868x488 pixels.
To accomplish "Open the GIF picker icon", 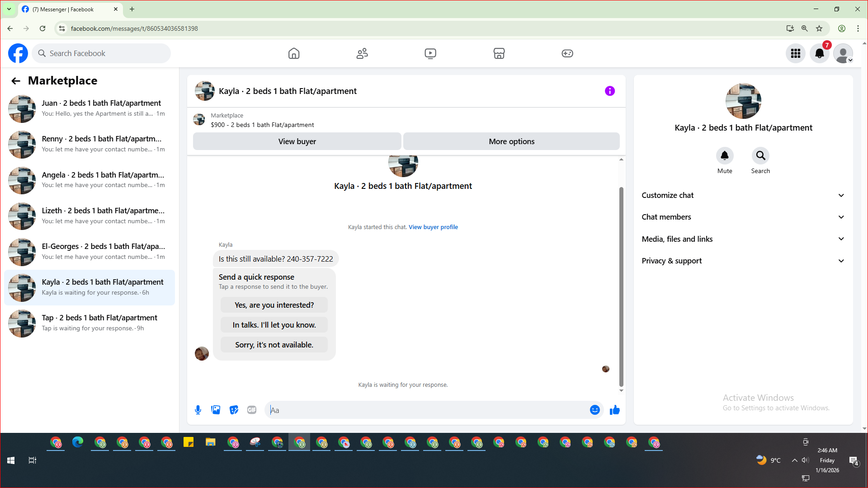I will (x=252, y=410).
